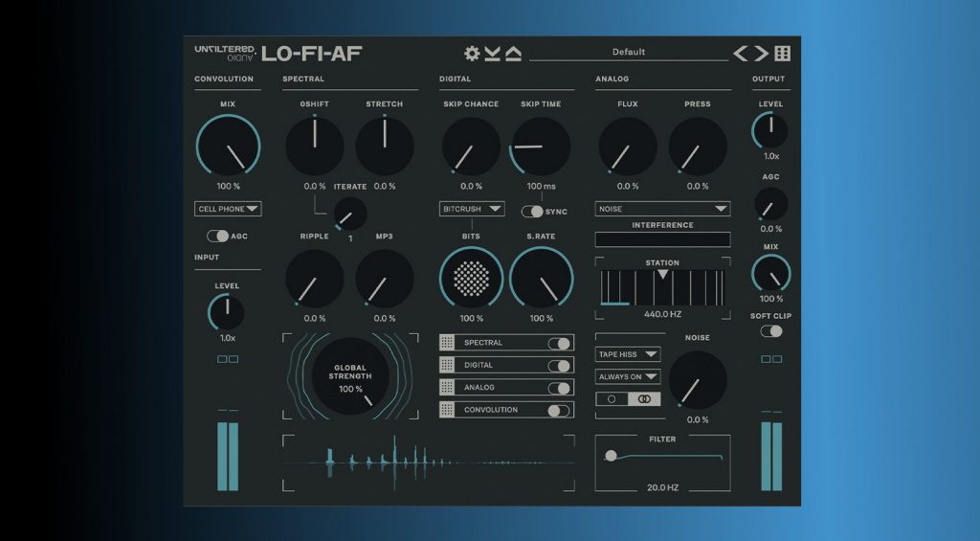Click the Station triangle marker
The height and width of the screenshot is (541, 980).
[x=662, y=274]
